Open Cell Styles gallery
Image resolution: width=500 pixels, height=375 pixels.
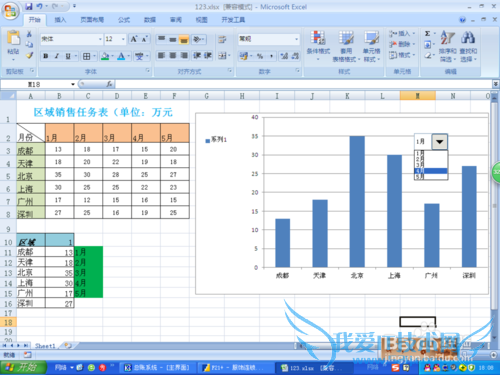pos(371,46)
